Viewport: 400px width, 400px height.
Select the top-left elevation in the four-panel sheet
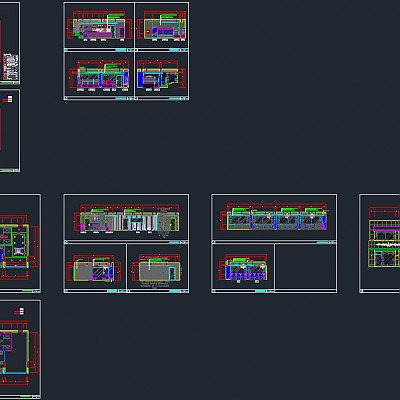(99, 26)
